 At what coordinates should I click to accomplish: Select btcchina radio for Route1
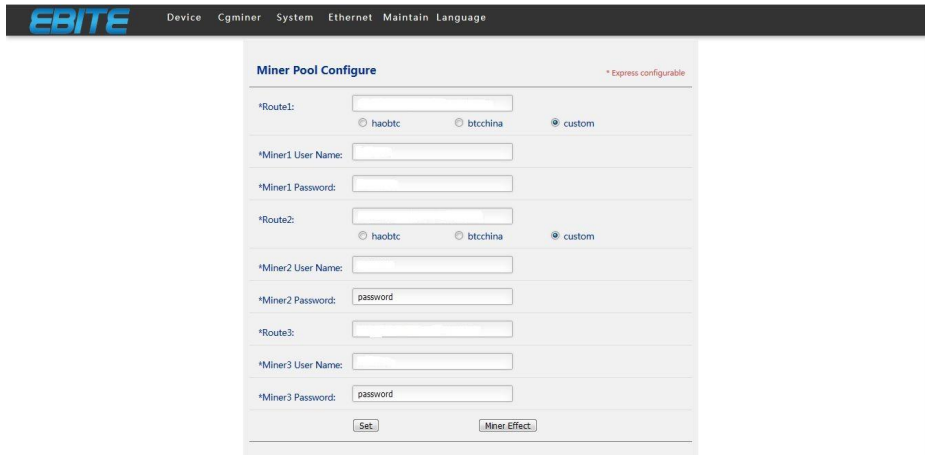459,124
